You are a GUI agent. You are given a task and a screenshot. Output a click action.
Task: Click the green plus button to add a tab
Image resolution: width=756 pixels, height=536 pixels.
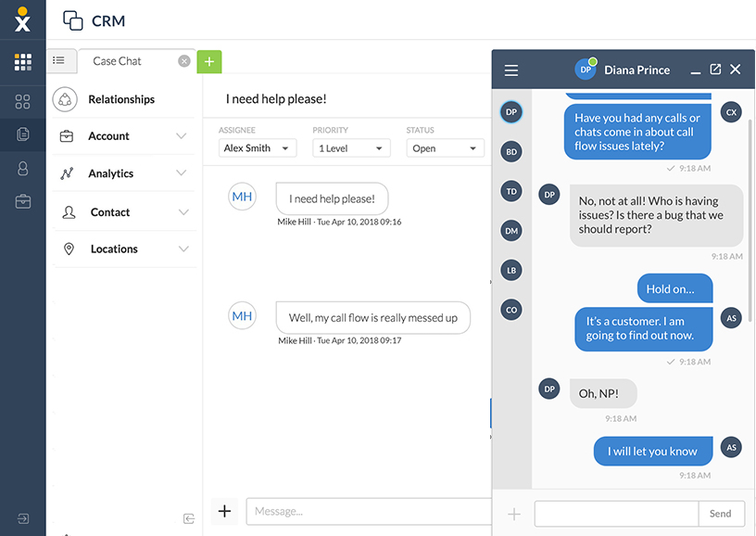click(x=208, y=60)
